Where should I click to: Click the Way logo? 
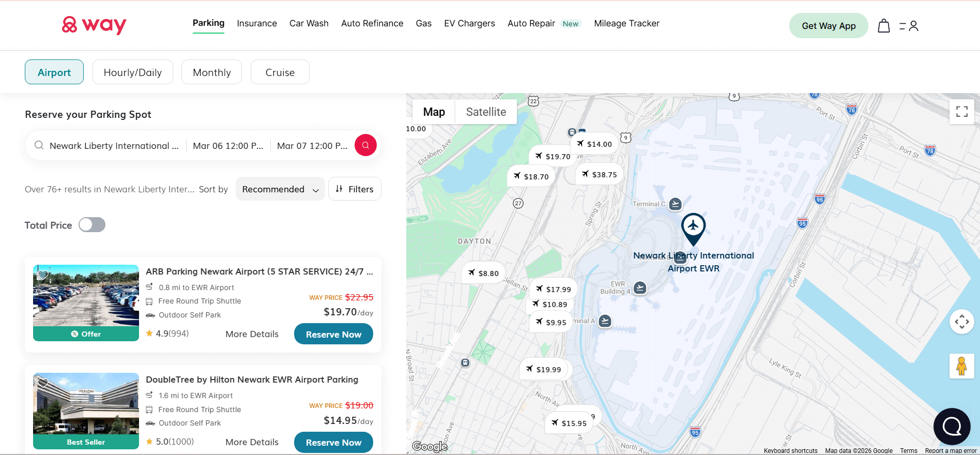[94, 25]
